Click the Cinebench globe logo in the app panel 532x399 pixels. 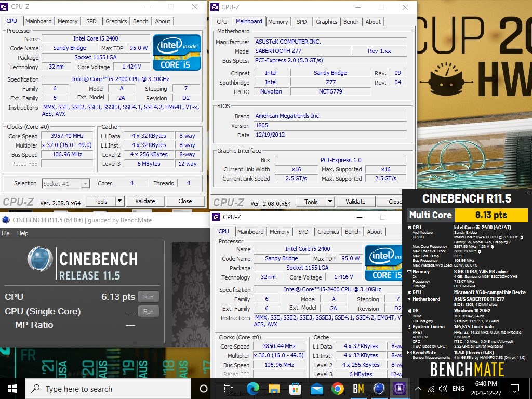(39, 259)
